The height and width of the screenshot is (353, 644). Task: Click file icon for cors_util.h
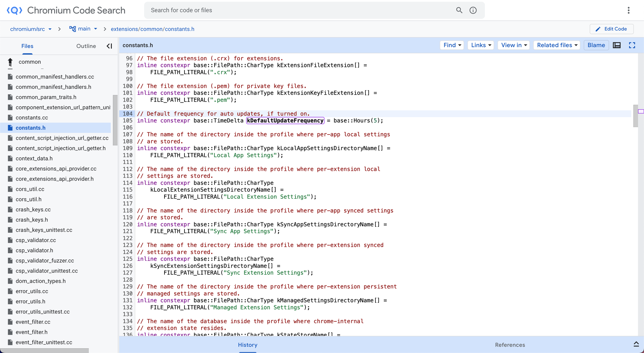pyautogui.click(x=10, y=199)
